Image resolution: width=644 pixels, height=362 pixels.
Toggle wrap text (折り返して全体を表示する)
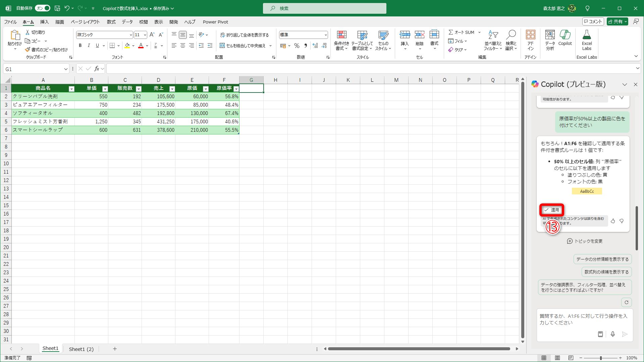point(244,35)
